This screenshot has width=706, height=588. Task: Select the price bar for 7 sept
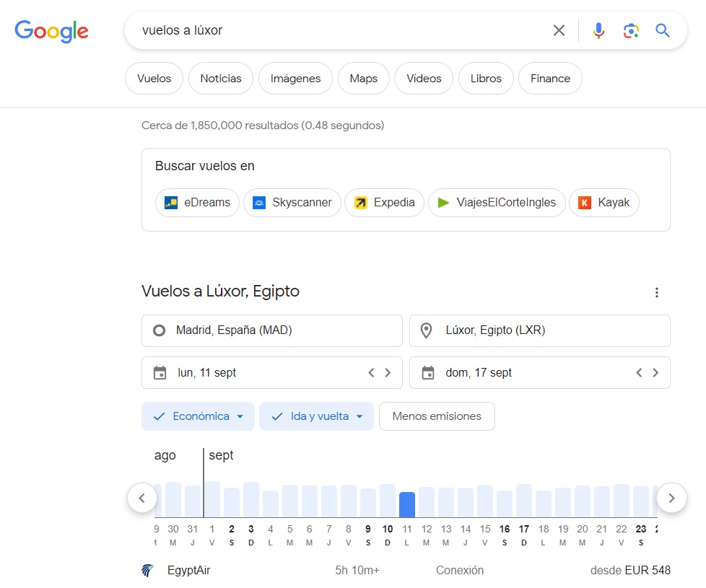coord(329,501)
